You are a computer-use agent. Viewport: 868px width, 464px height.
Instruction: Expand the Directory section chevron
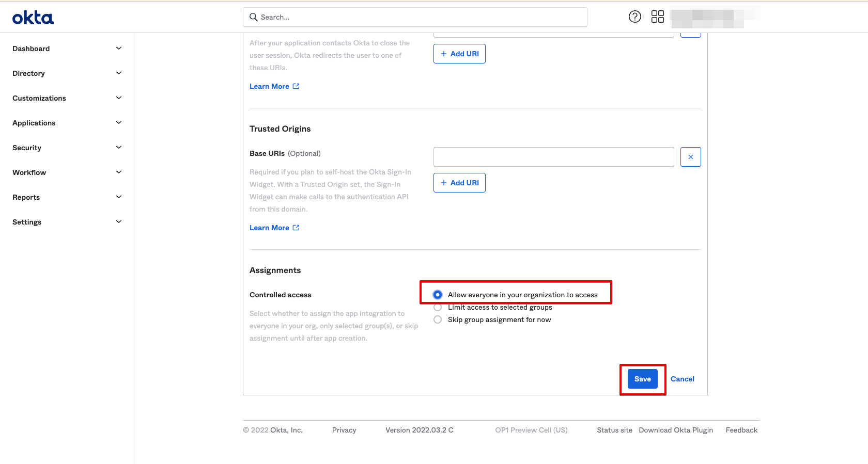(x=119, y=73)
